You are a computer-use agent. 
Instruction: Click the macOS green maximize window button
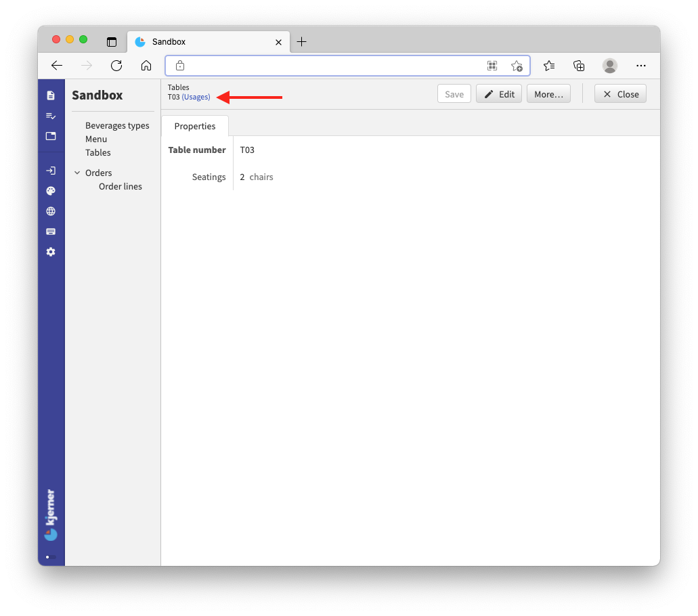pos(83,39)
